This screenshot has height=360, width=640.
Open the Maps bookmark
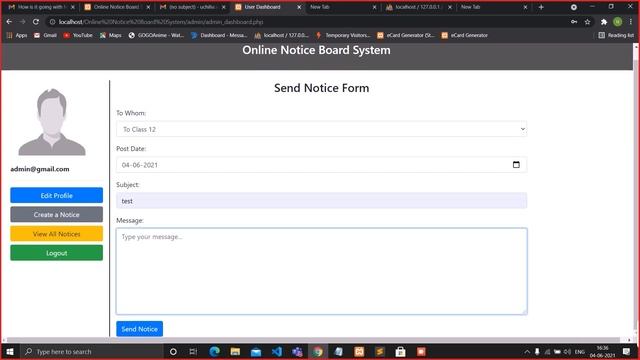(111, 36)
